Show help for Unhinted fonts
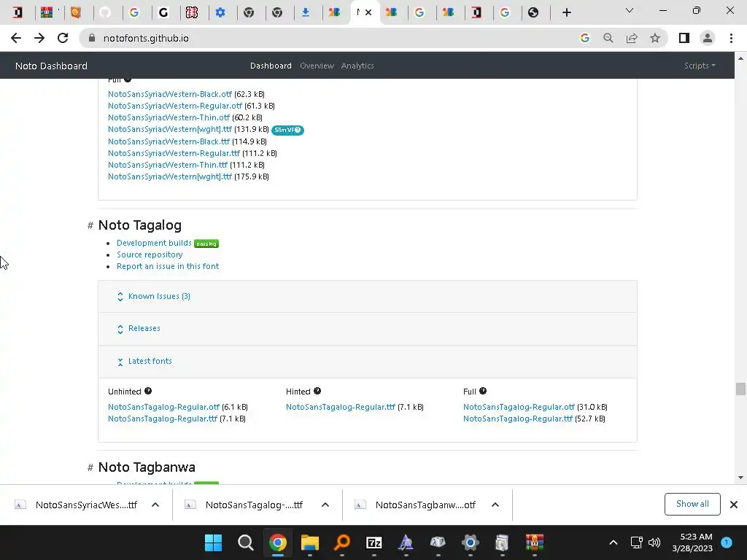The height and width of the screenshot is (560, 747). click(148, 391)
